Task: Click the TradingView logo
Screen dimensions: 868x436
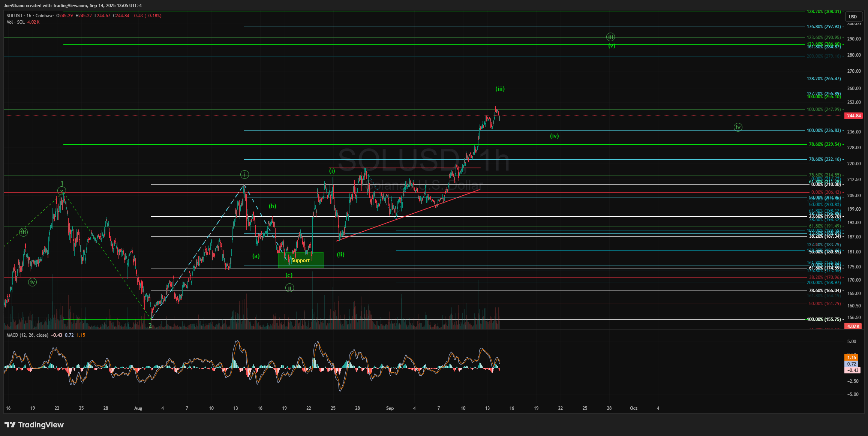Action: (34, 425)
